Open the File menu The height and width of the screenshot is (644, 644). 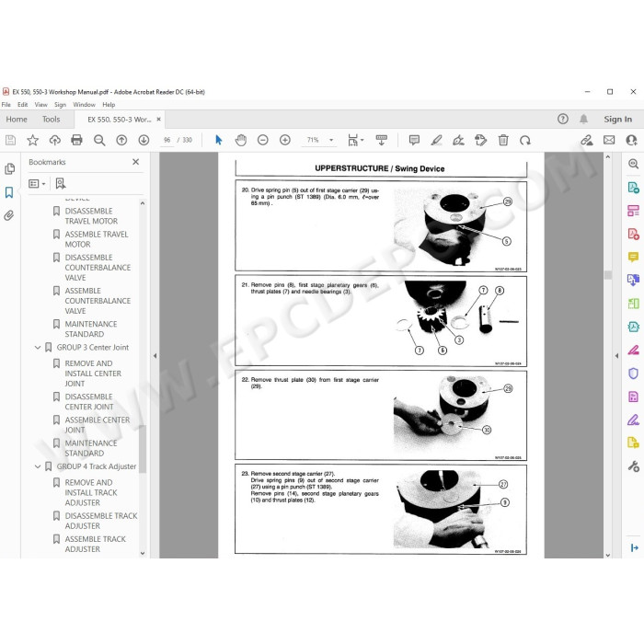point(6,105)
